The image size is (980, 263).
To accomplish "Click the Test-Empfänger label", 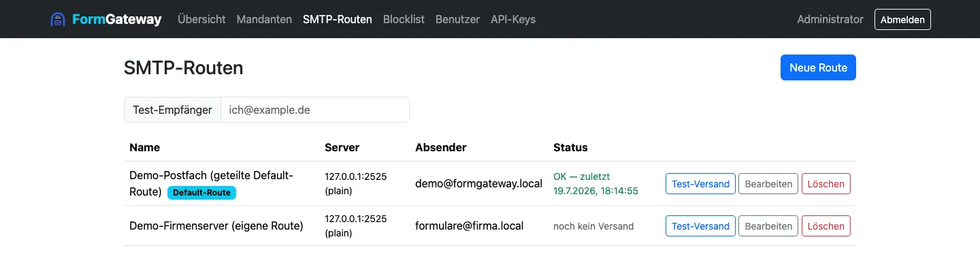I will coord(173,110).
